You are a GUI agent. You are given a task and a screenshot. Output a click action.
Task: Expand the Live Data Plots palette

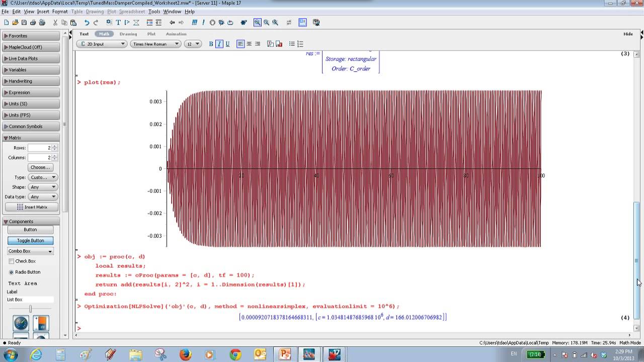31,58
